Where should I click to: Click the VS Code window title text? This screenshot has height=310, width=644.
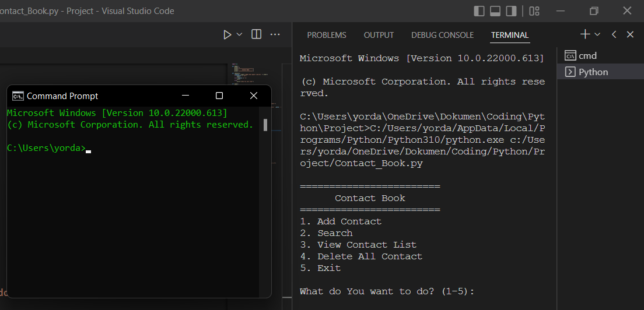pos(87,11)
